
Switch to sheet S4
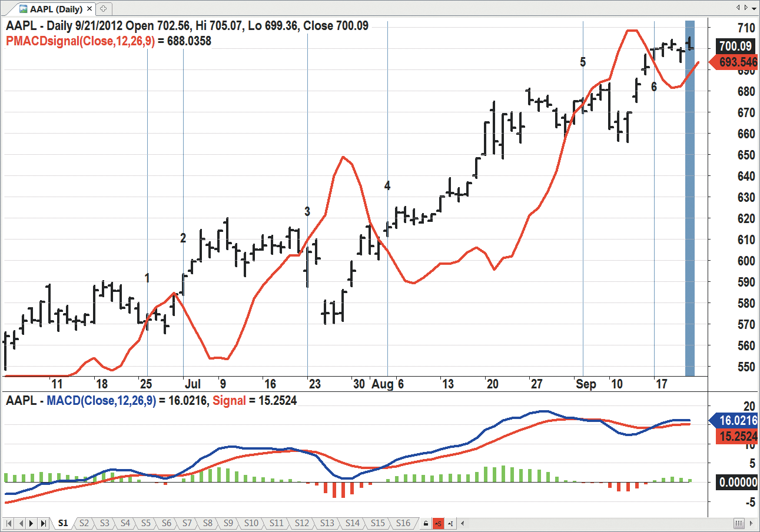[x=125, y=523]
